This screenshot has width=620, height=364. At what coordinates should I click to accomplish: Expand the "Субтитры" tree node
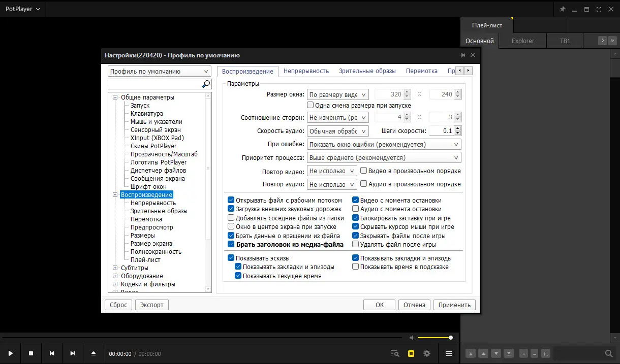[115, 268]
